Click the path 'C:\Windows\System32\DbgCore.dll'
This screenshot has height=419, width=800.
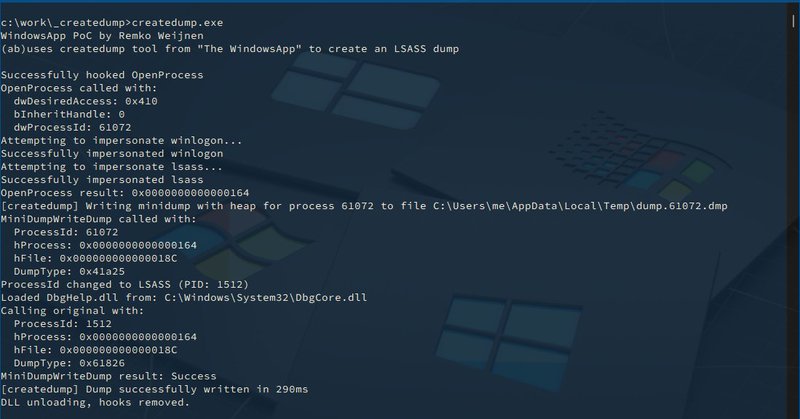tap(265, 298)
